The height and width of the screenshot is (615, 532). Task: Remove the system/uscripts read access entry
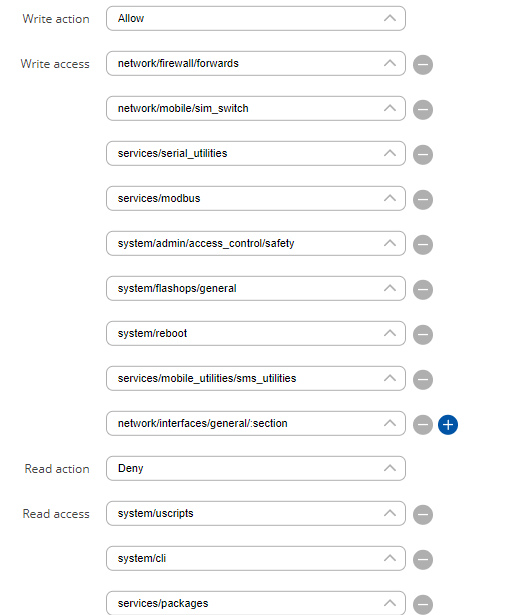[x=423, y=515]
